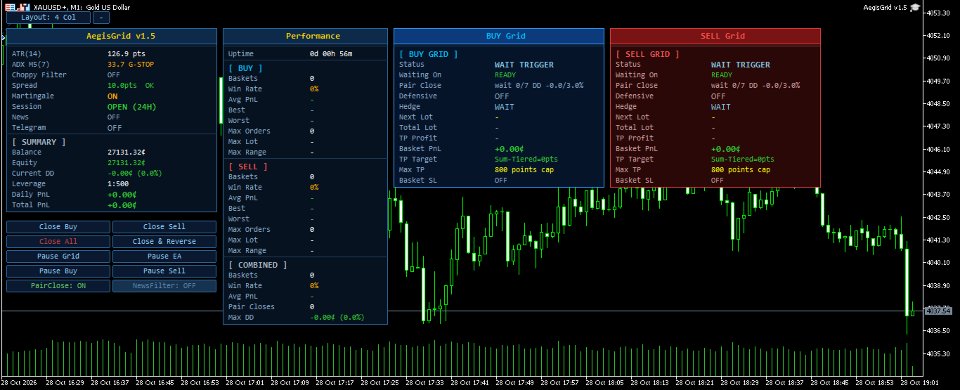Click the [ COMBINED ] heading in Performance
This screenshot has width=960, height=390.
(x=258, y=265)
